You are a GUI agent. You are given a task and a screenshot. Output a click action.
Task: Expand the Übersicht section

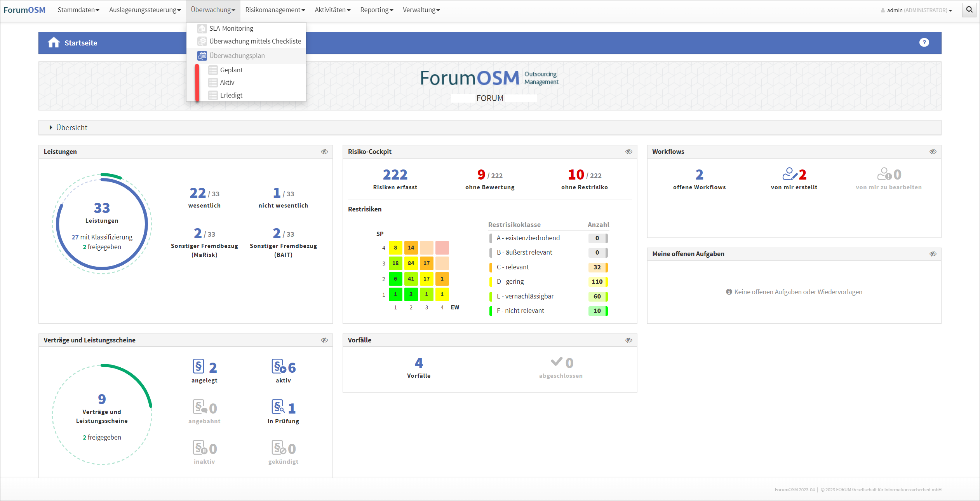71,127
